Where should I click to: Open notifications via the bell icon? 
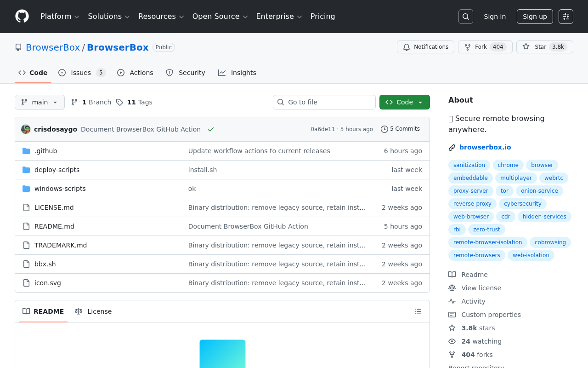[406, 47]
